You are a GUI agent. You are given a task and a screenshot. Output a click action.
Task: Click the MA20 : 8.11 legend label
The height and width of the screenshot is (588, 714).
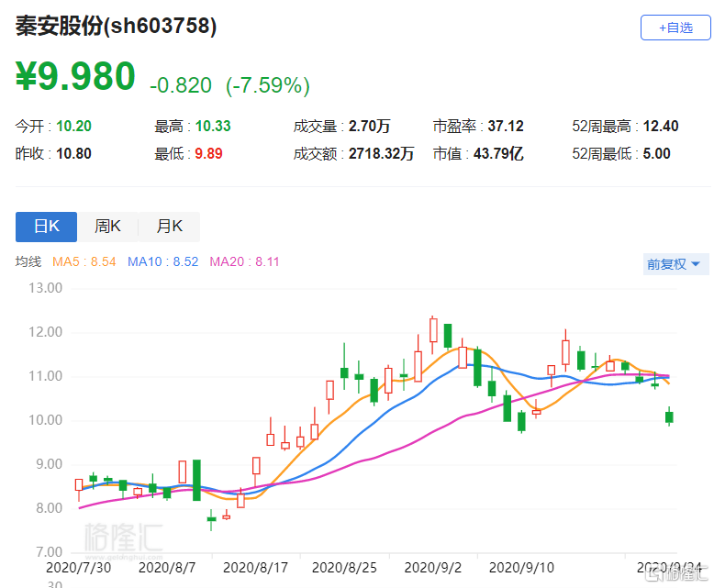click(x=244, y=261)
